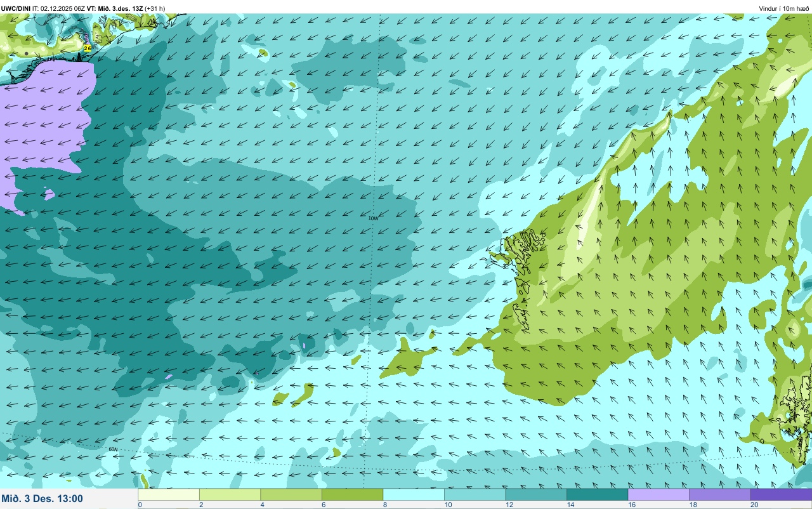Select the 18–20 purple legend swatch
This screenshot has height=509, width=812.
[719, 494]
